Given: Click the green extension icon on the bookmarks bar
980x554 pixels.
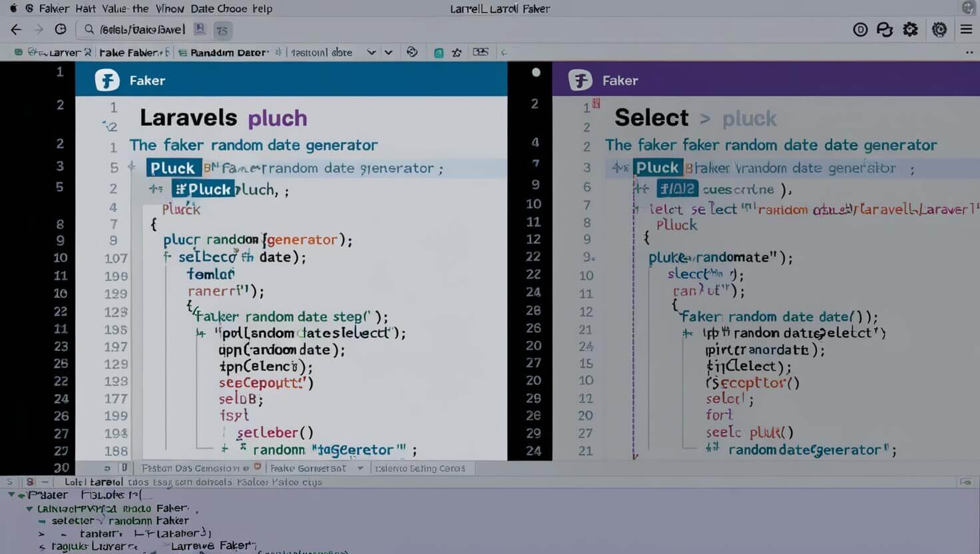Looking at the screenshot, I should (x=439, y=52).
